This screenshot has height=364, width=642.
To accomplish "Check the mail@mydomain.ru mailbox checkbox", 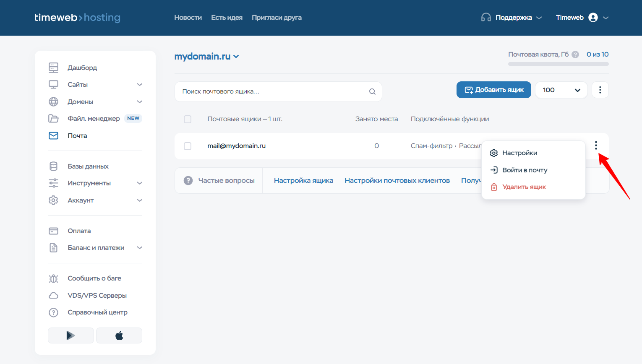I will point(188,146).
